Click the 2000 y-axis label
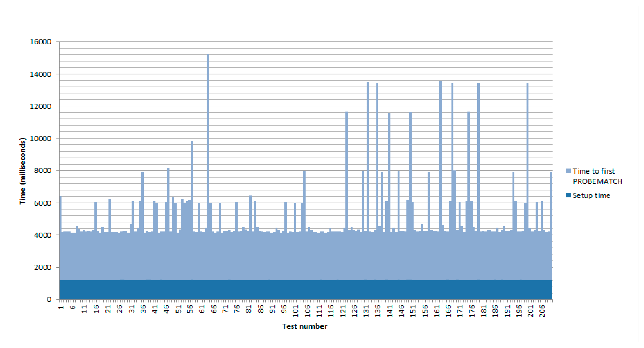The image size is (644, 348). click(42, 267)
